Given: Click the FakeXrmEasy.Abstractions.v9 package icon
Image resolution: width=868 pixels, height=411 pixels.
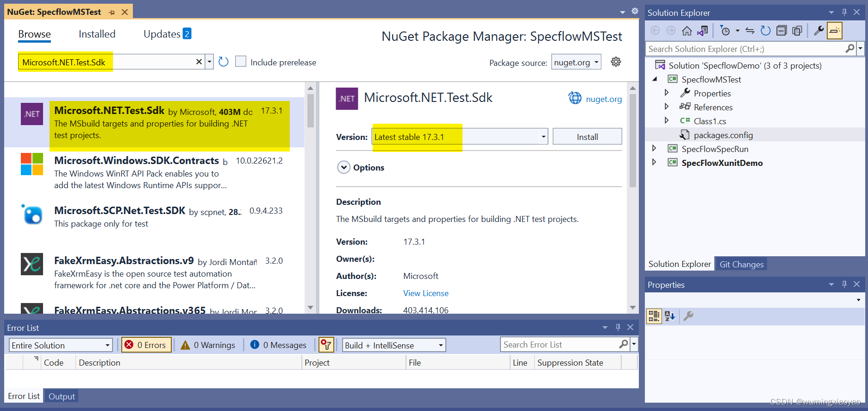Looking at the screenshot, I should [32, 264].
